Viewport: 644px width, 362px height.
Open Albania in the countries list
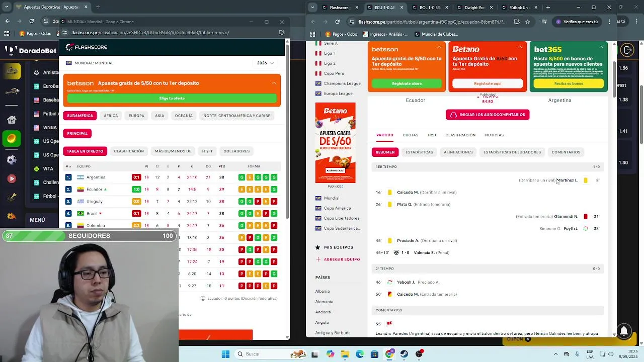[x=323, y=292]
